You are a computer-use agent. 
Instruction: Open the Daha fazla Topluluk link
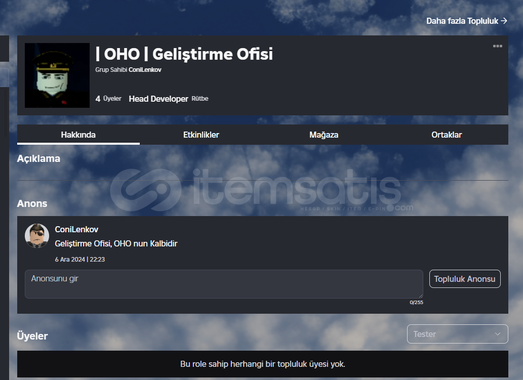tap(467, 21)
